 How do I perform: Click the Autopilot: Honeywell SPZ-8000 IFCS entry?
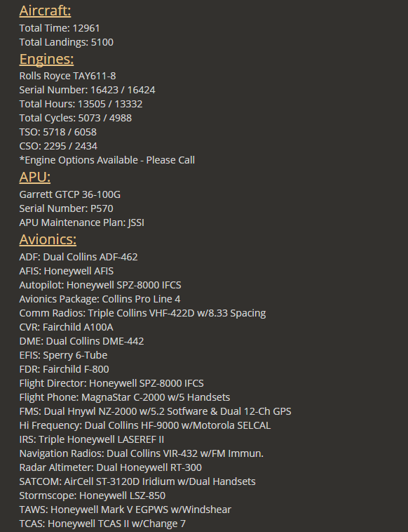point(100,285)
